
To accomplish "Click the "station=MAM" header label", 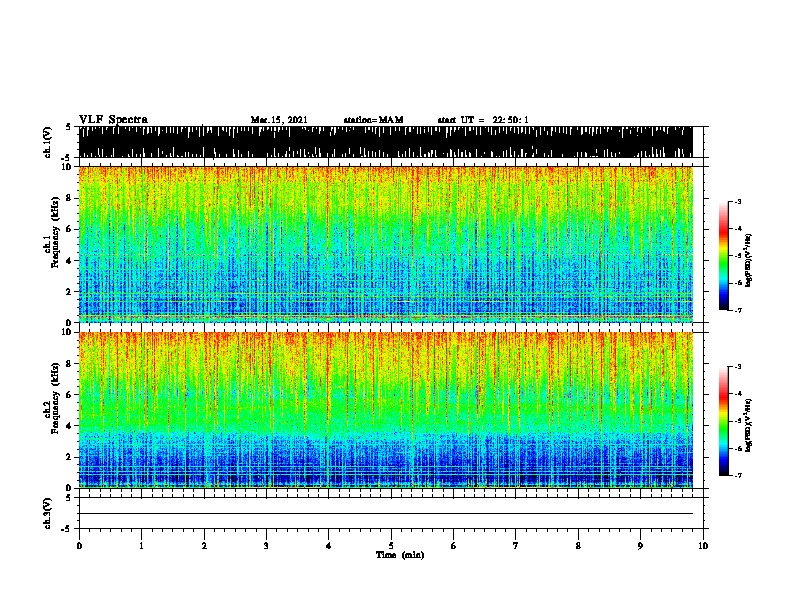I will 373,120.
